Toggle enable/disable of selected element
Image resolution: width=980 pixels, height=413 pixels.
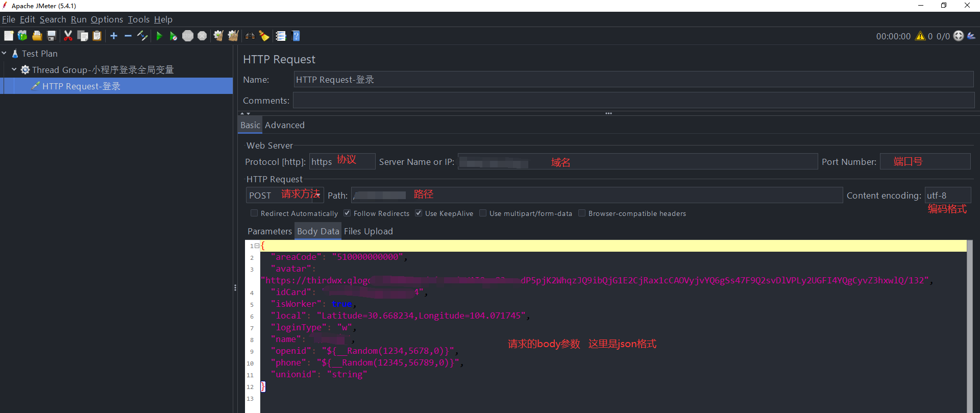[x=142, y=36]
